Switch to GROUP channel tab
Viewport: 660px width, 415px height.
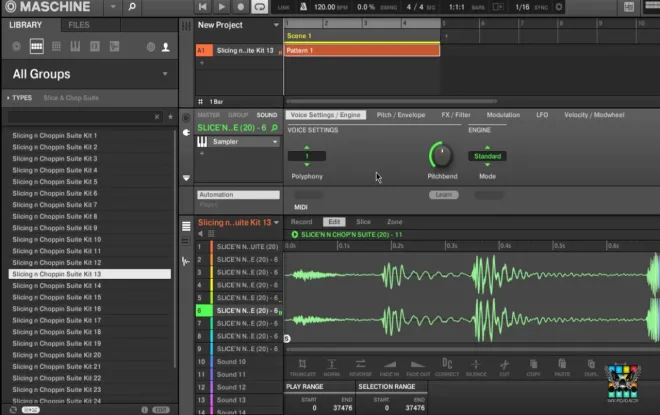coord(238,115)
